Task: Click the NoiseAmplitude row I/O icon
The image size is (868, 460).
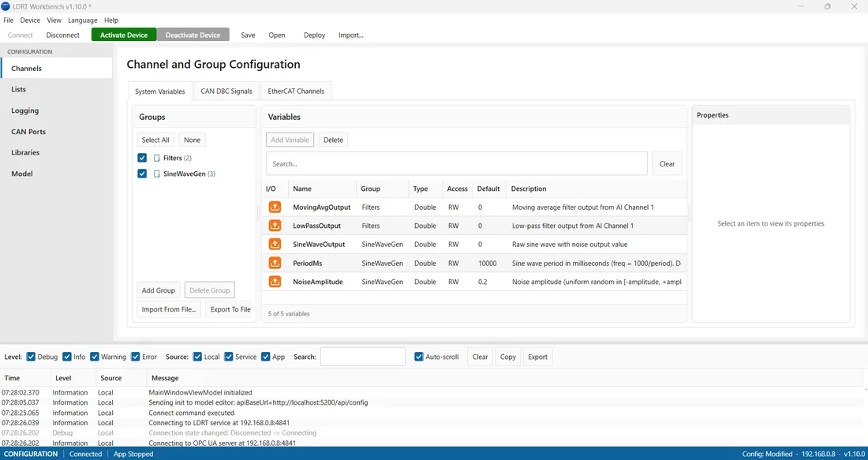Action: point(275,282)
